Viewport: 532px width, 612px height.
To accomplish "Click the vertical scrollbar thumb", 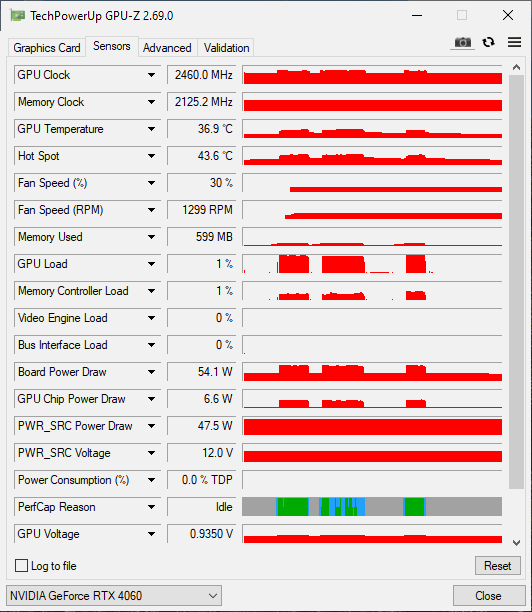I will point(516,281).
